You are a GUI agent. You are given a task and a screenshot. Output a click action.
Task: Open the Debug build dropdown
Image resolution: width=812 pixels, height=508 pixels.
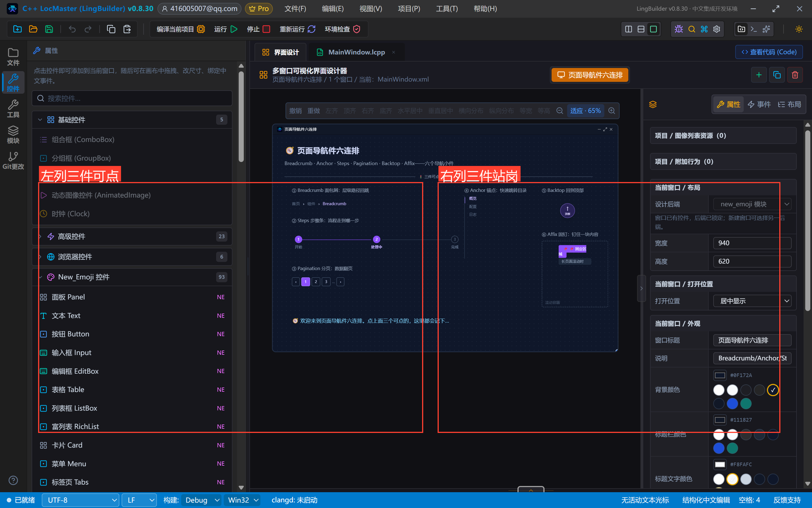coord(201,500)
